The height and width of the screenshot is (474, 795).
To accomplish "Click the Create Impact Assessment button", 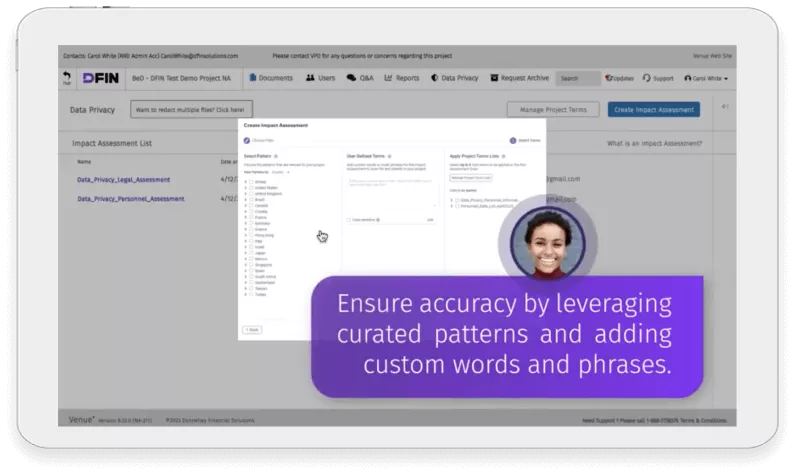I will [653, 110].
